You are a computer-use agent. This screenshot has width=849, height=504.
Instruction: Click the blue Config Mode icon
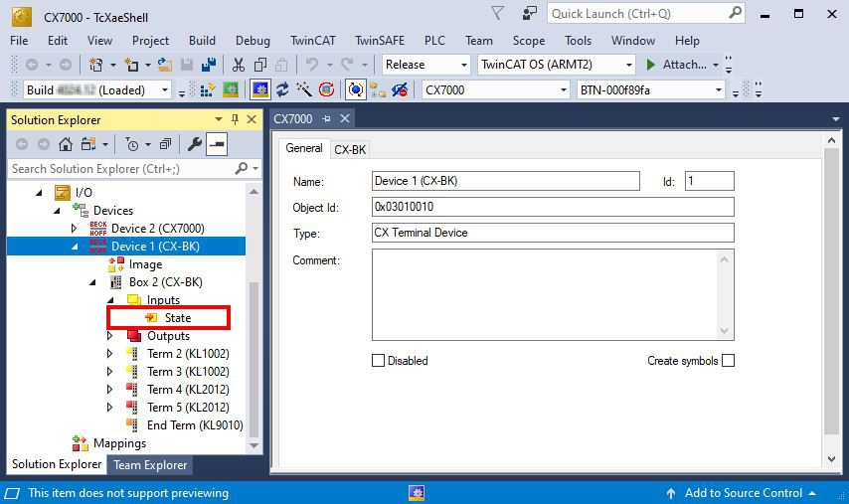[x=259, y=89]
